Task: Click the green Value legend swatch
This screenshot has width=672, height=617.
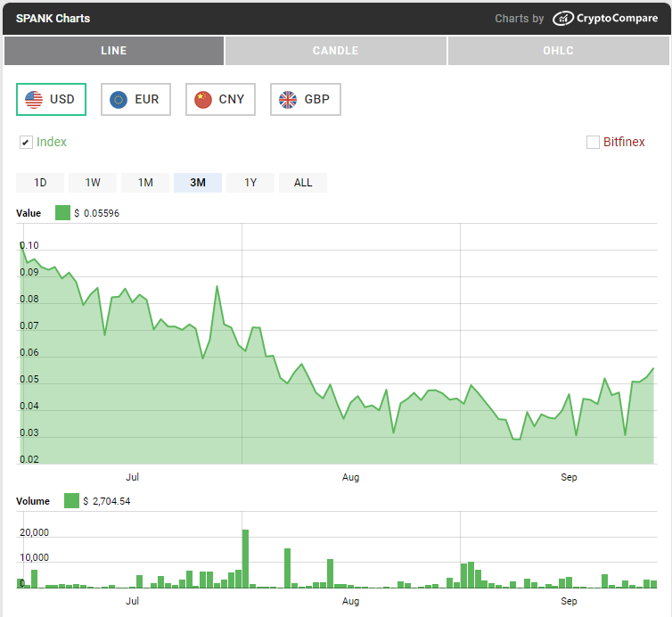Action: pos(62,213)
